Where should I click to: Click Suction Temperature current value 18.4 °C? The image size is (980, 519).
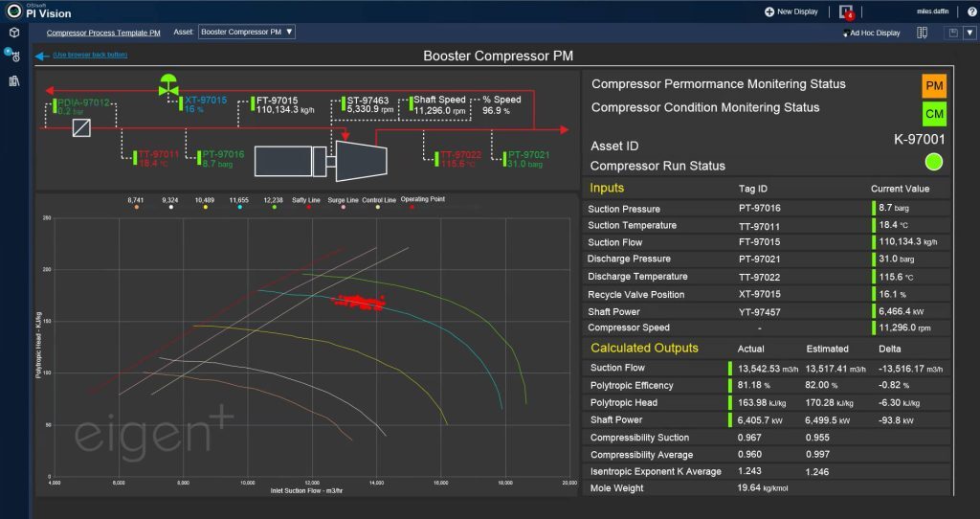[894, 224]
